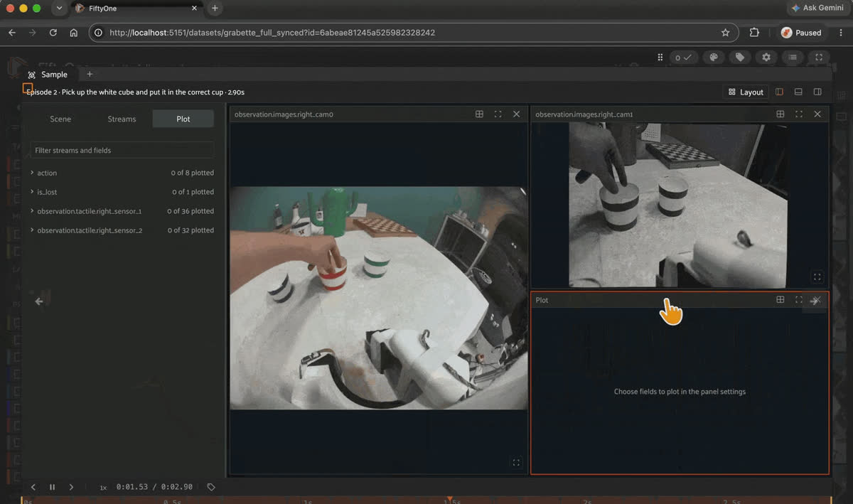Viewport: 853px width, 504px height.
Task: Toggle the left sidebar layout icon
Action: (780, 92)
